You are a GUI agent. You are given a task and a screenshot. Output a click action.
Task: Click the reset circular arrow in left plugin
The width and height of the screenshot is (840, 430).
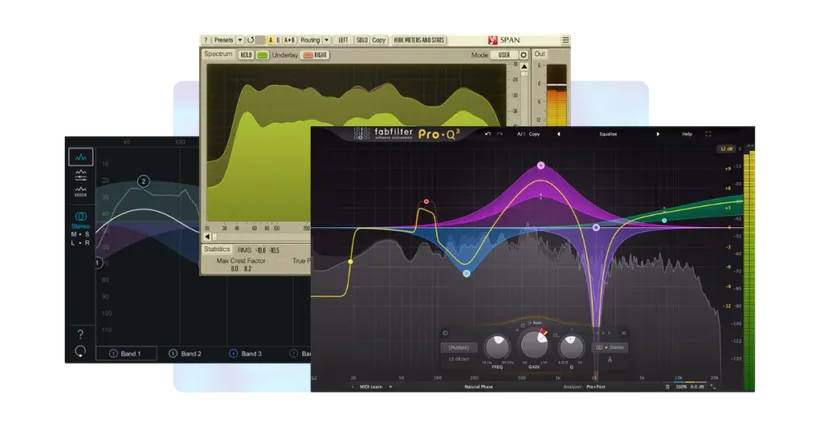coord(80,351)
